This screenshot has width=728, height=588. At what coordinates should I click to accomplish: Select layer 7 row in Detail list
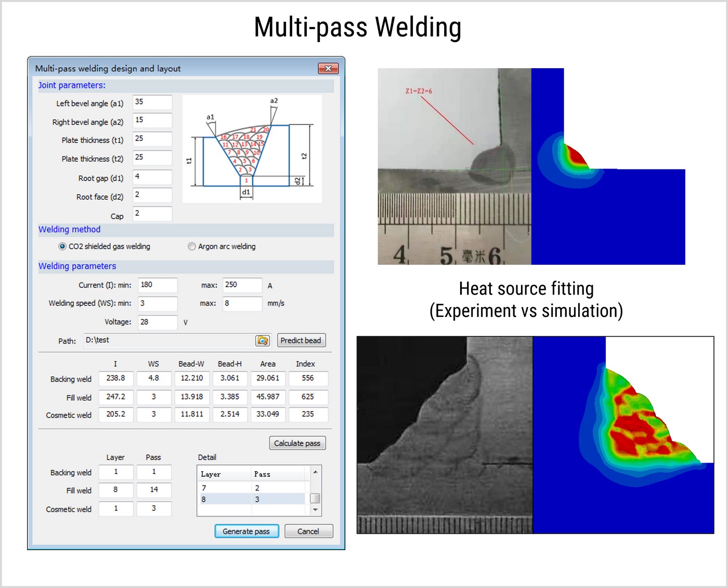[252, 488]
